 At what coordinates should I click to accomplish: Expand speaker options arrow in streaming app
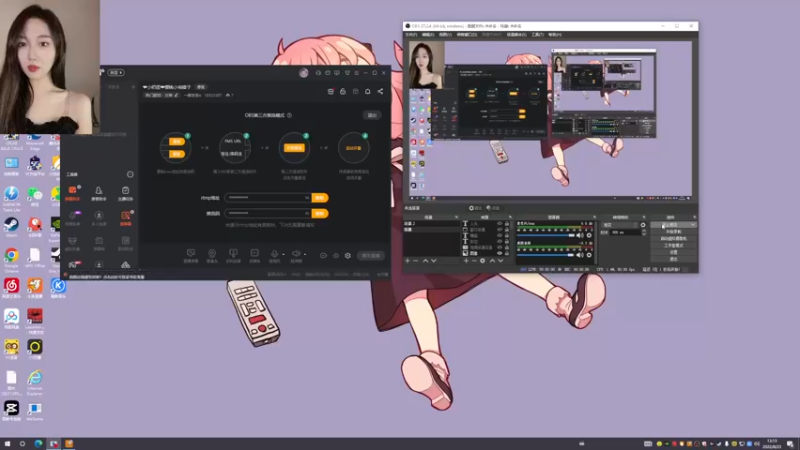(305, 254)
